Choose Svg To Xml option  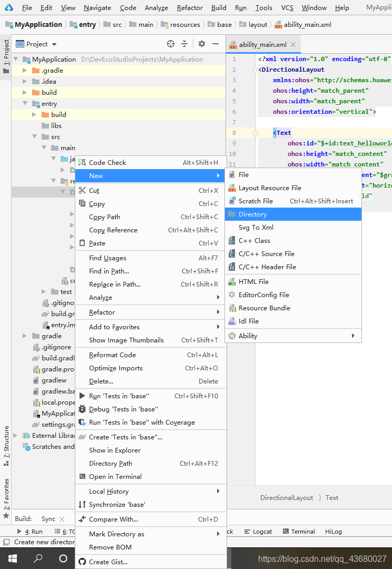click(293, 227)
